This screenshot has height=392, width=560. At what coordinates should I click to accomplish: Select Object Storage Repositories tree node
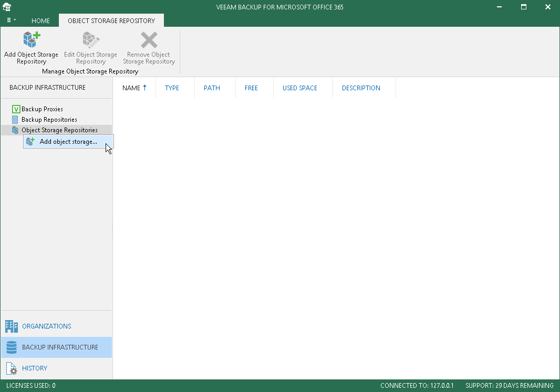click(x=57, y=130)
